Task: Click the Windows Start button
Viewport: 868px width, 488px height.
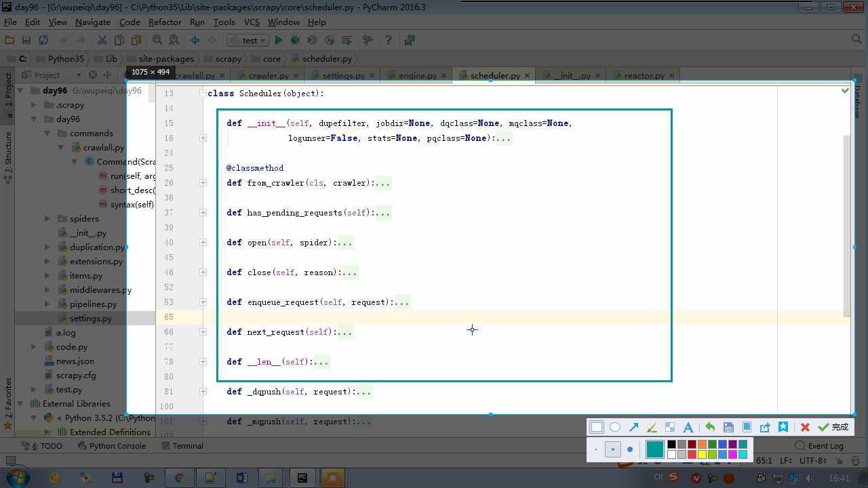Action: point(16,478)
